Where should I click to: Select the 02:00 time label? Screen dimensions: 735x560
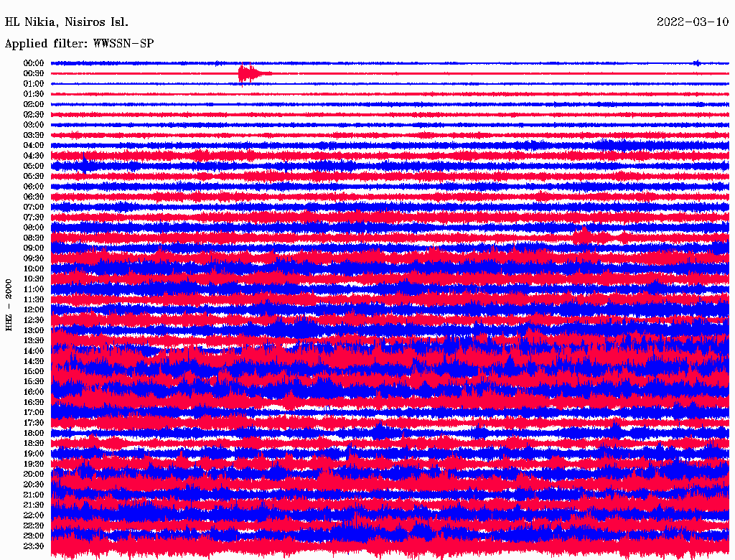coord(34,104)
